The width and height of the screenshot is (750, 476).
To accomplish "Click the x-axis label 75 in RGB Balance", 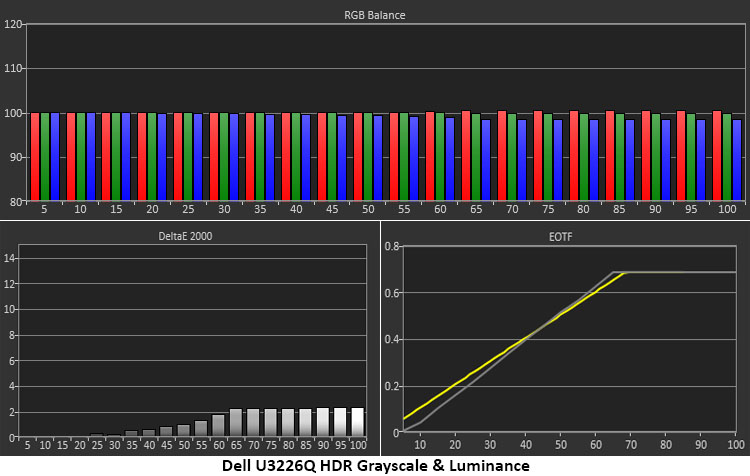I will 548,210.
